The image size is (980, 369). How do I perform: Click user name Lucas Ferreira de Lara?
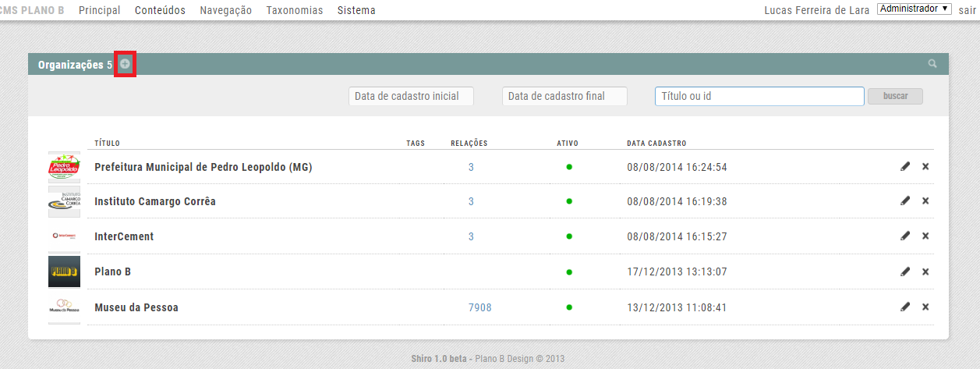click(816, 10)
